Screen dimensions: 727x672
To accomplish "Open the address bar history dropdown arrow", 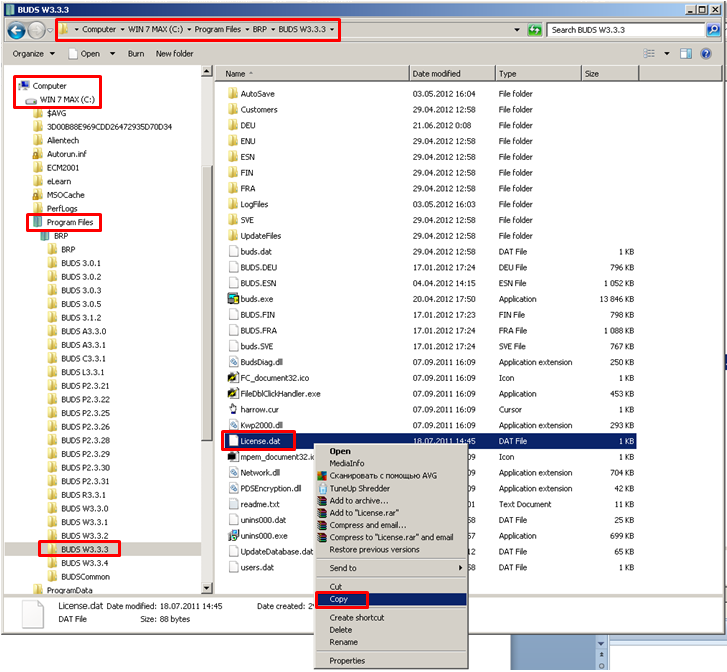I will click(516, 30).
